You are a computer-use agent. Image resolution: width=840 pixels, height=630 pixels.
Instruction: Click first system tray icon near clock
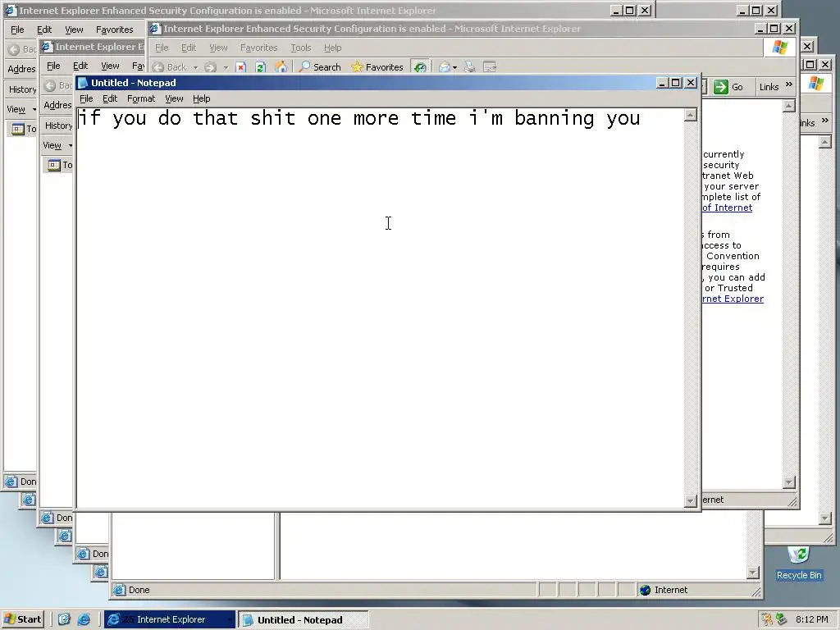pyautogui.click(x=767, y=619)
